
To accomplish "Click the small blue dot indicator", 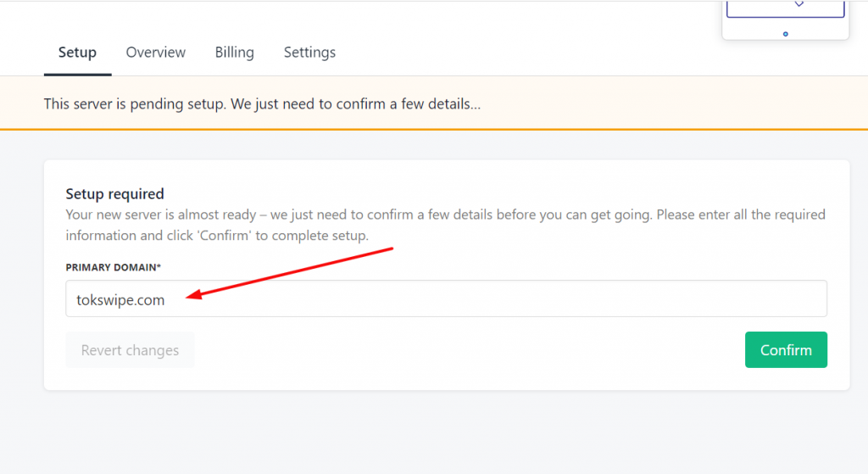I will pos(786,34).
